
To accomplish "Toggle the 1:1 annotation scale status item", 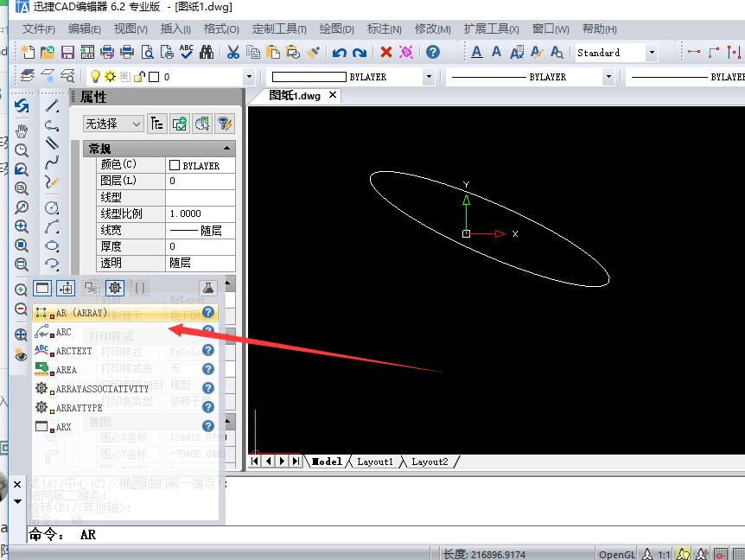I will pos(664,554).
